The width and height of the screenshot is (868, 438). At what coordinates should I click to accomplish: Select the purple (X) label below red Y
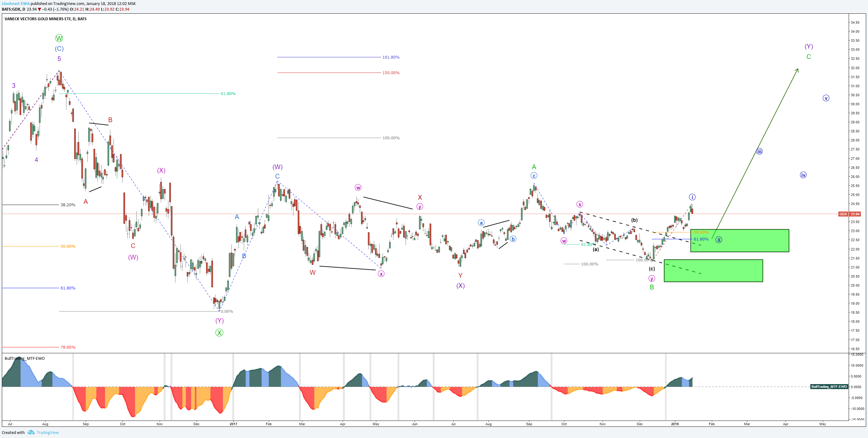(461, 285)
